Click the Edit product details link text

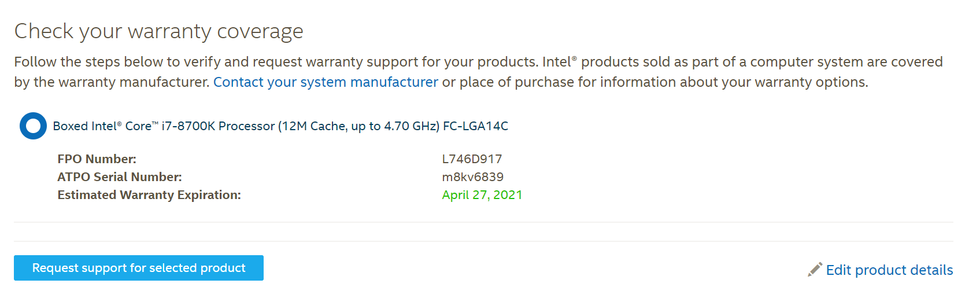click(x=889, y=270)
